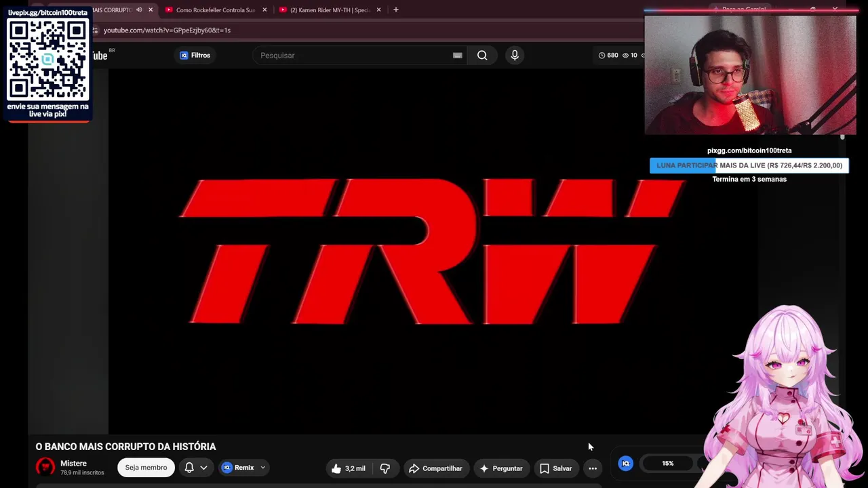Click the Termina em 3 semanas text
This screenshot has width=868, height=488.
tap(749, 179)
